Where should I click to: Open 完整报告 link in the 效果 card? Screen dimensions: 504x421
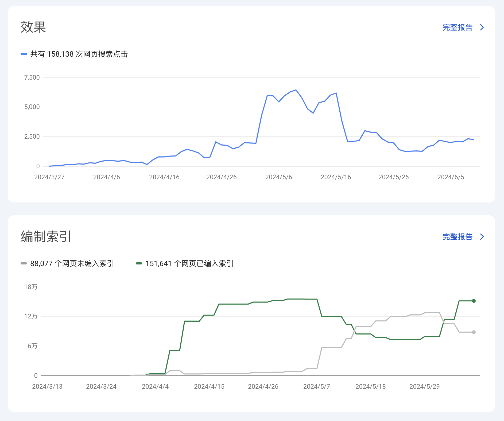coord(457,27)
